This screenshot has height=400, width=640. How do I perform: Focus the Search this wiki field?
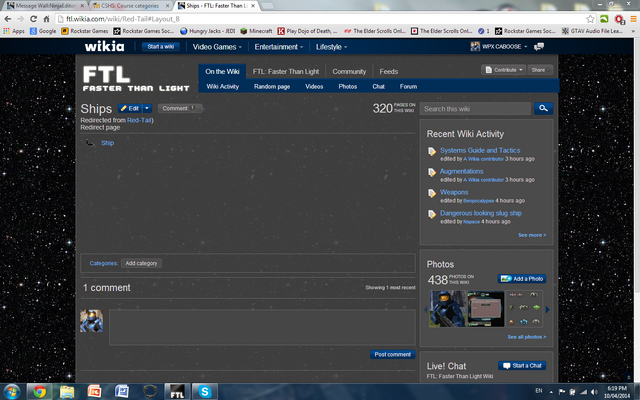[476, 109]
